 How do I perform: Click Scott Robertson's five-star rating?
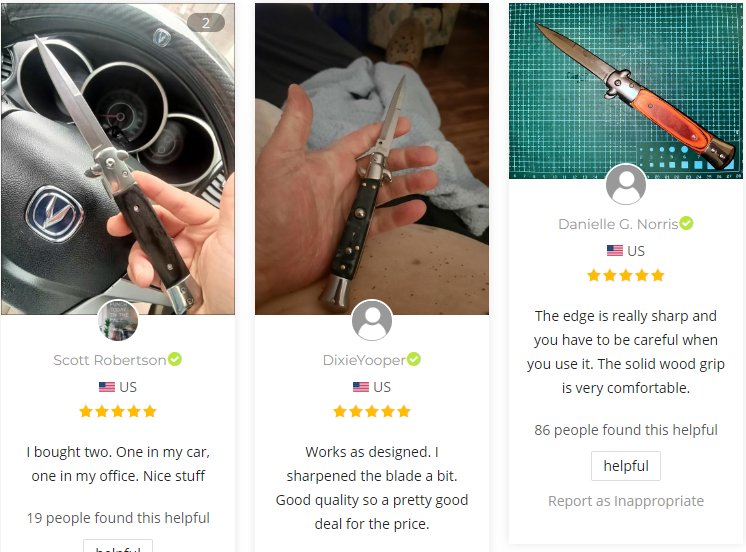click(118, 412)
